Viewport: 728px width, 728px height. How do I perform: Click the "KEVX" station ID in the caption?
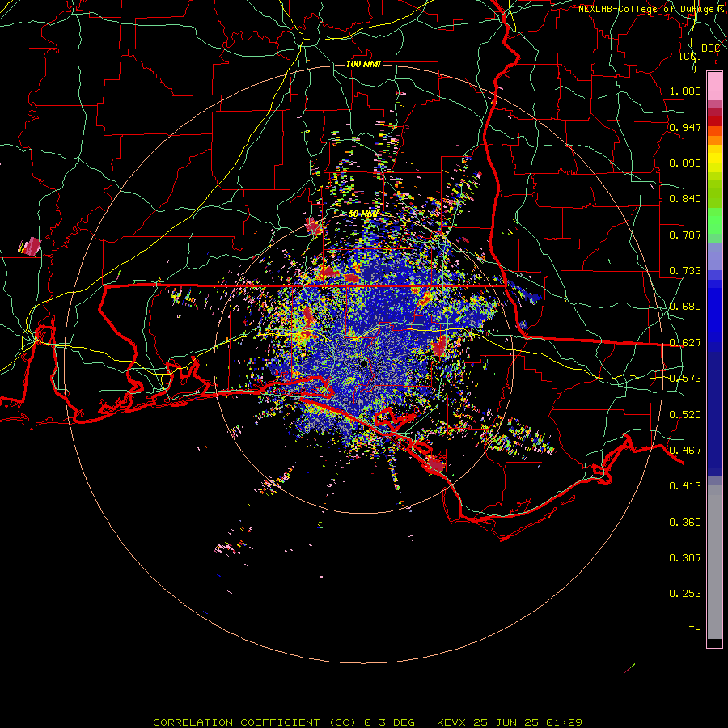coord(451,722)
